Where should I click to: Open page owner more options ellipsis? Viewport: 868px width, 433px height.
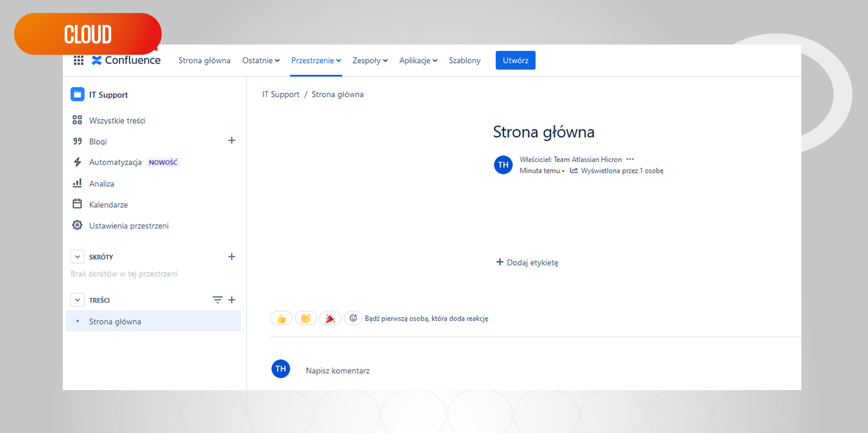[630, 159]
